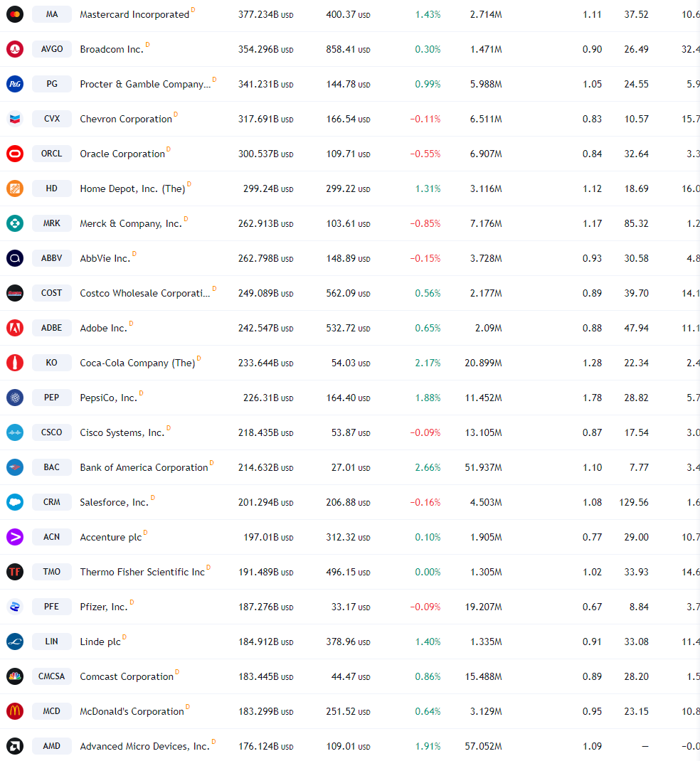Click the 858.41 USD price cell
This screenshot has height=761, width=700.
(348, 50)
